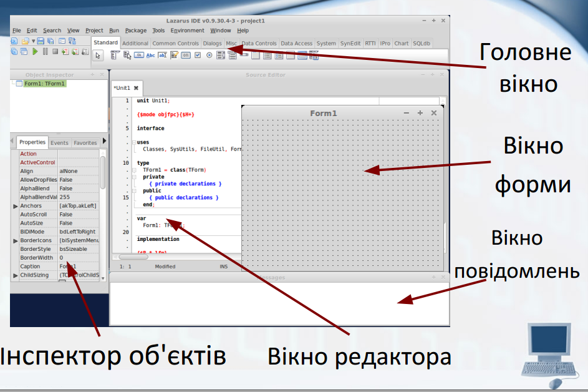Click the Source Editor horizontal scrollbar thumb
588x392 pixels.
point(133,257)
